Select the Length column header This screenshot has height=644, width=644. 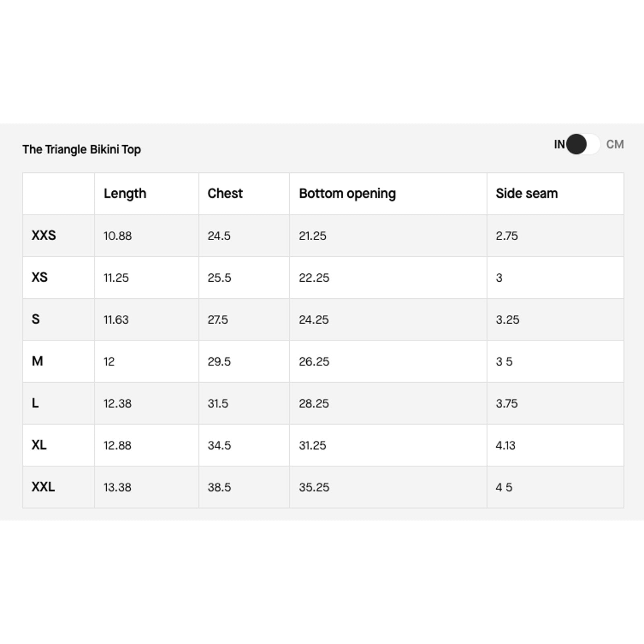coord(125,194)
